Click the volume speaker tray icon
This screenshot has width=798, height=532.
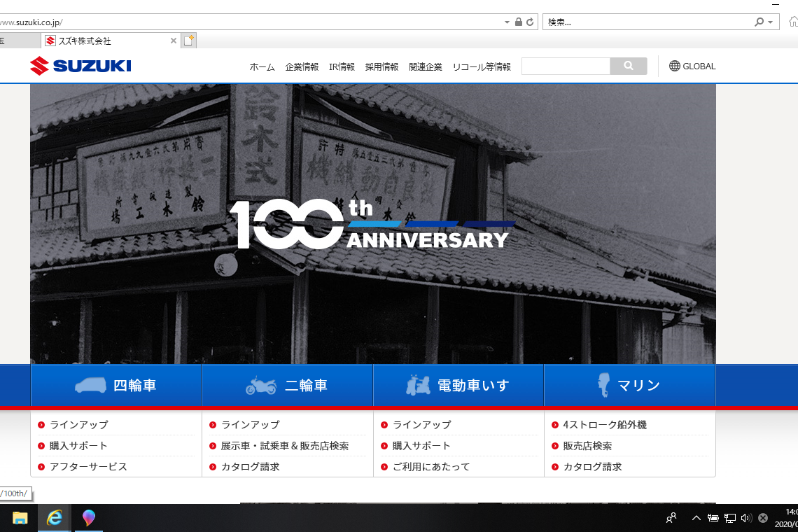(746, 518)
